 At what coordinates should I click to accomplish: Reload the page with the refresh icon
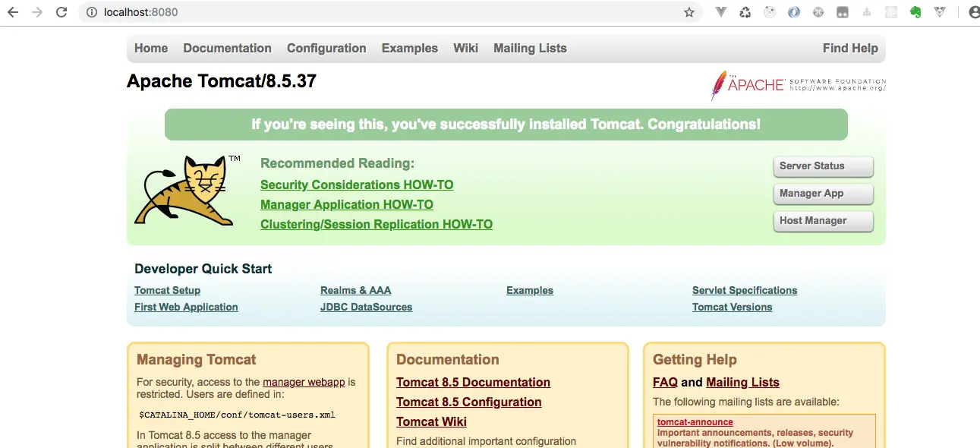pyautogui.click(x=61, y=12)
